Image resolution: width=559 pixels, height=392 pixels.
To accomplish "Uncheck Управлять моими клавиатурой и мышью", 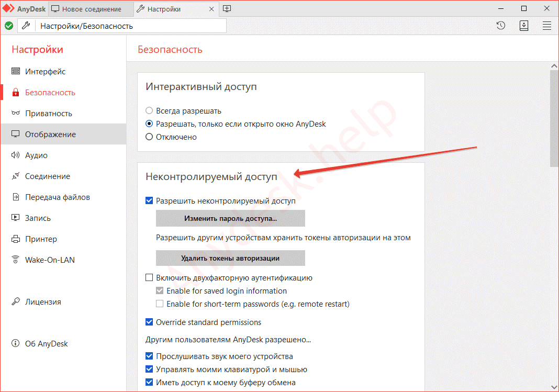I will point(149,369).
